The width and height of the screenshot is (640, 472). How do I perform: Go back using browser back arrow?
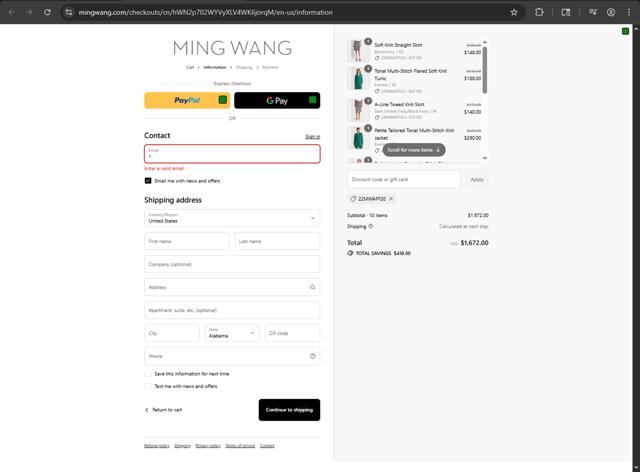click(11, 12)
